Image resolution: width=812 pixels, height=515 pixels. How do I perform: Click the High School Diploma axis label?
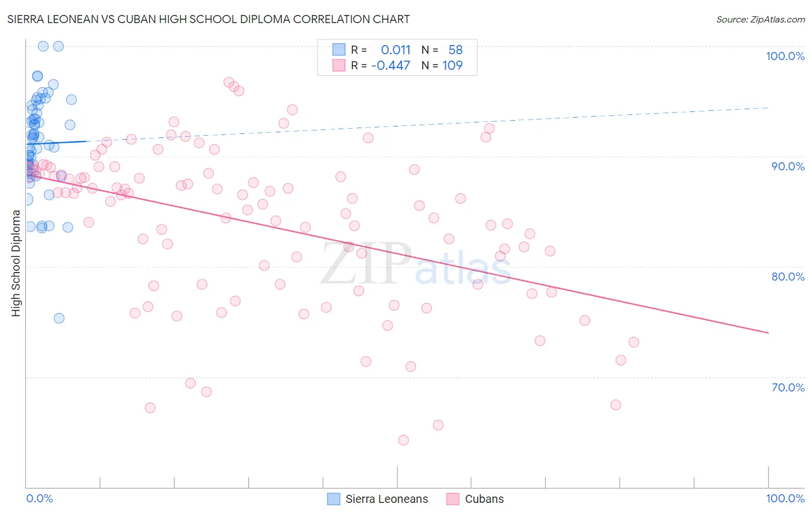16,263
